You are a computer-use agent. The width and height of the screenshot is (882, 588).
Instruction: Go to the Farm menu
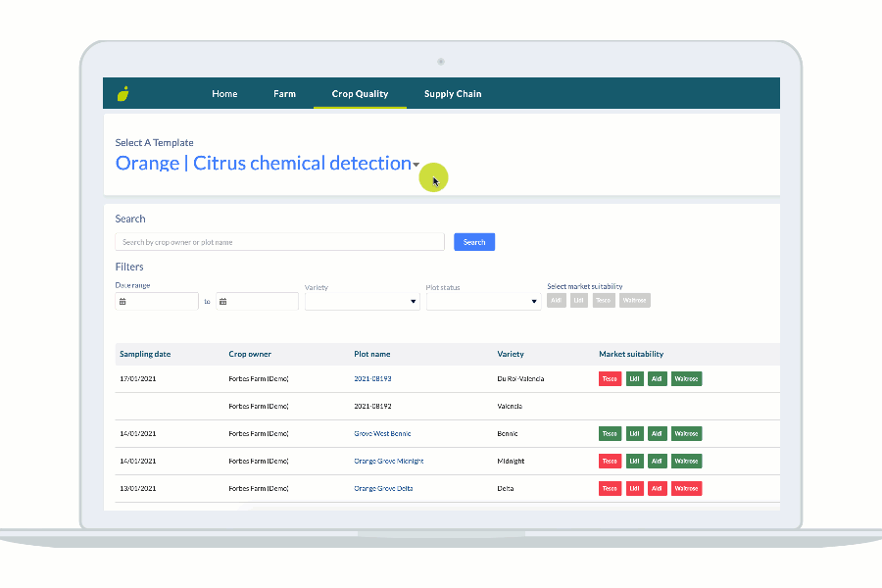click(284, 94)
